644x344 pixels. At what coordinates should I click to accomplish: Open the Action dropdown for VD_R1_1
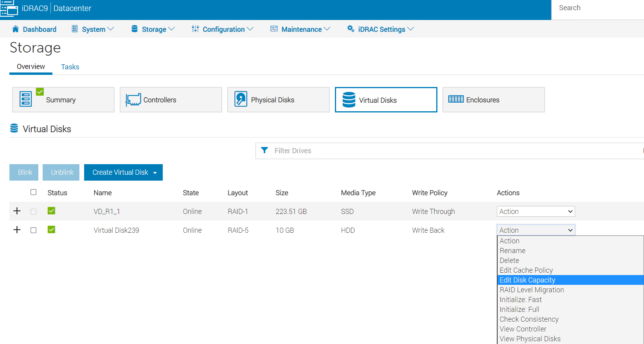535,212
